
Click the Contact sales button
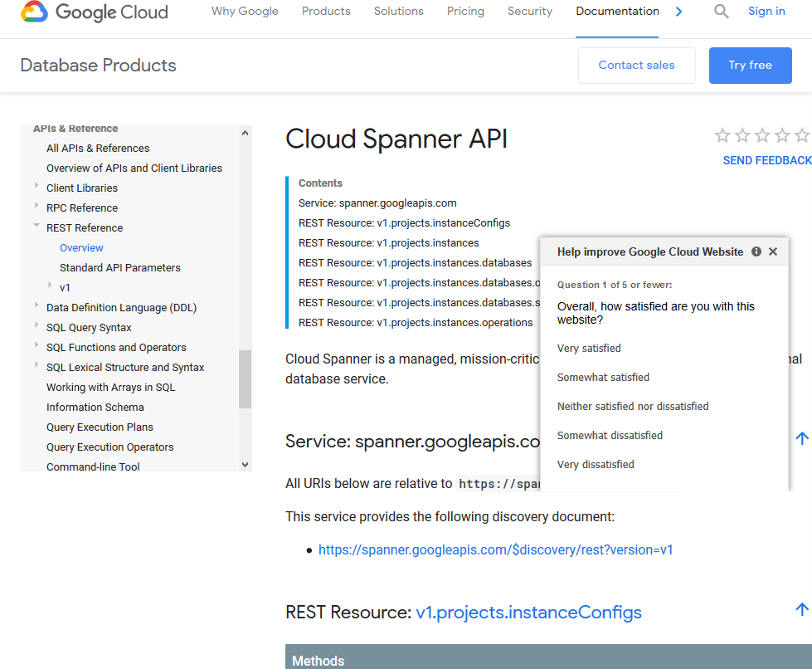(636, 66)
